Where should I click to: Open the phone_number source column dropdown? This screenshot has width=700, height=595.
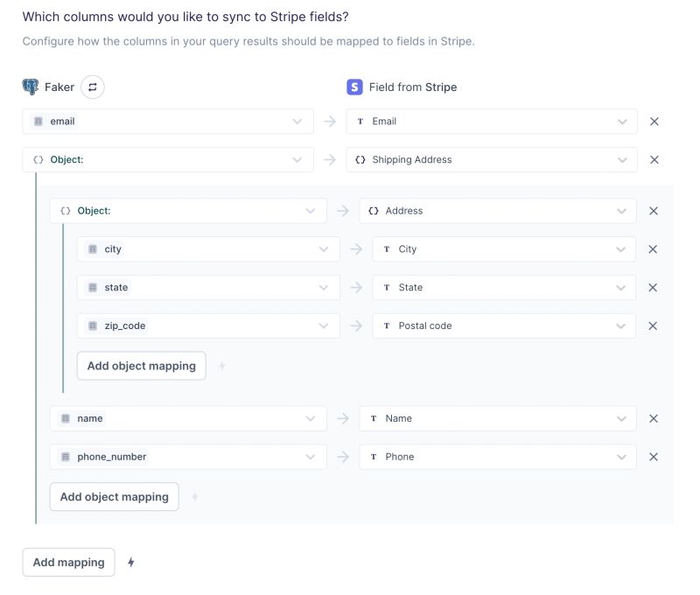(188, 457)
